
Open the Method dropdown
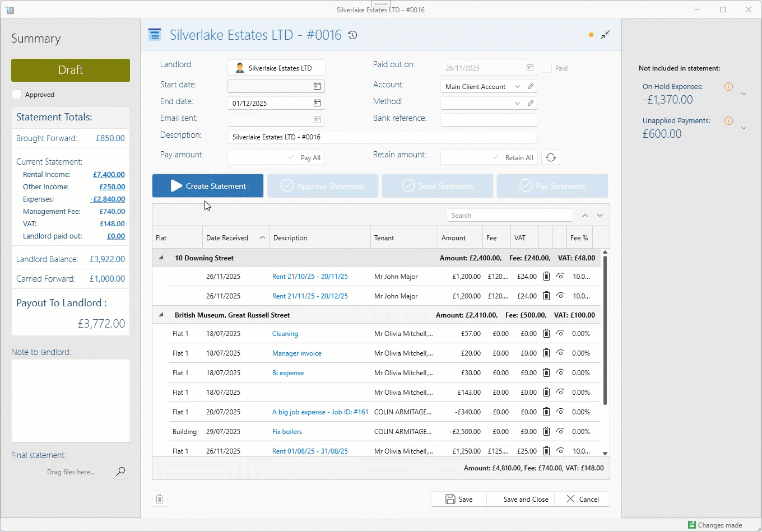517,103
